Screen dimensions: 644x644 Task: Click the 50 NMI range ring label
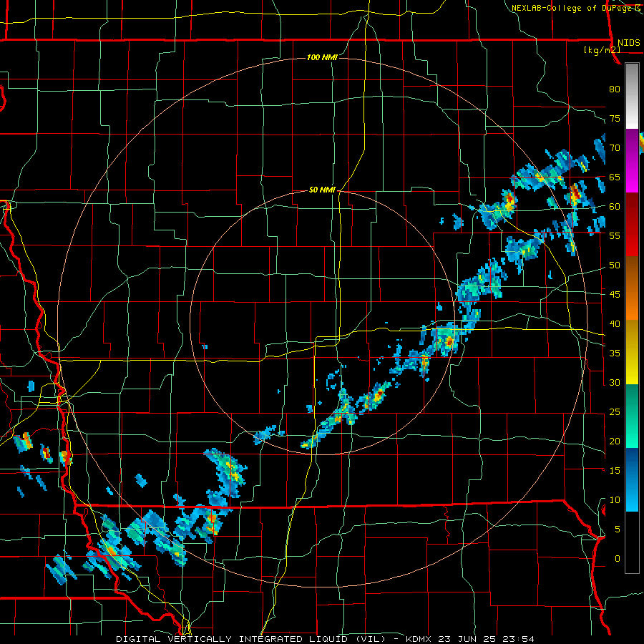[x=322, y=190]
